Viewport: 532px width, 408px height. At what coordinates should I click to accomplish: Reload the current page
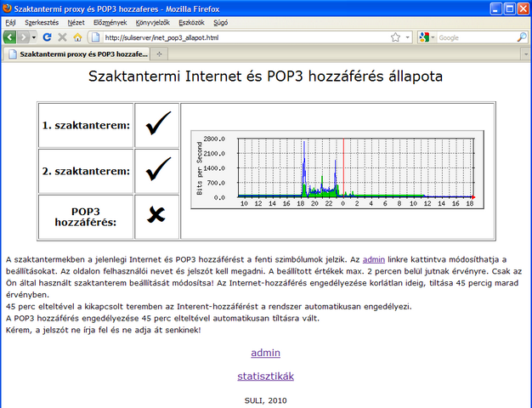coord(48,37)
